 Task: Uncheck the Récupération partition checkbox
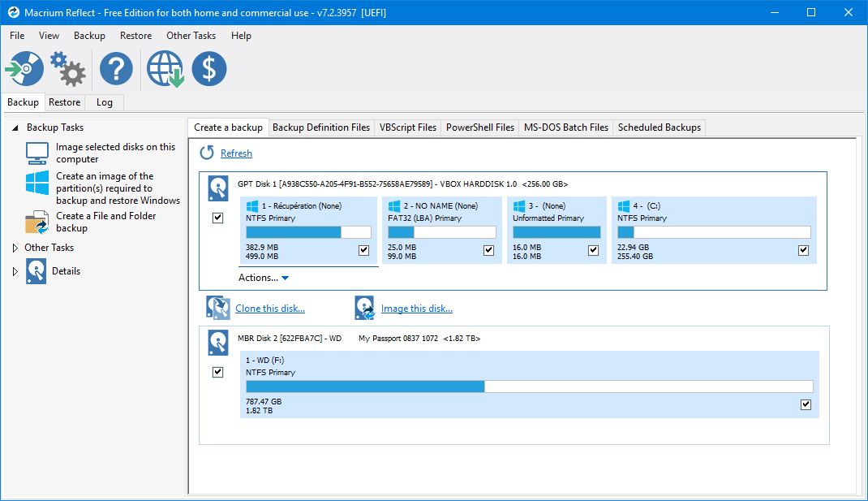363,250
